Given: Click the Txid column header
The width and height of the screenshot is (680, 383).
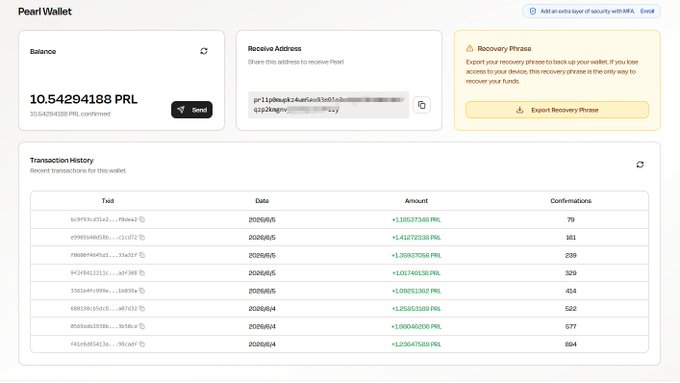Looking at the screenshot, I should [x=108, y=201].
